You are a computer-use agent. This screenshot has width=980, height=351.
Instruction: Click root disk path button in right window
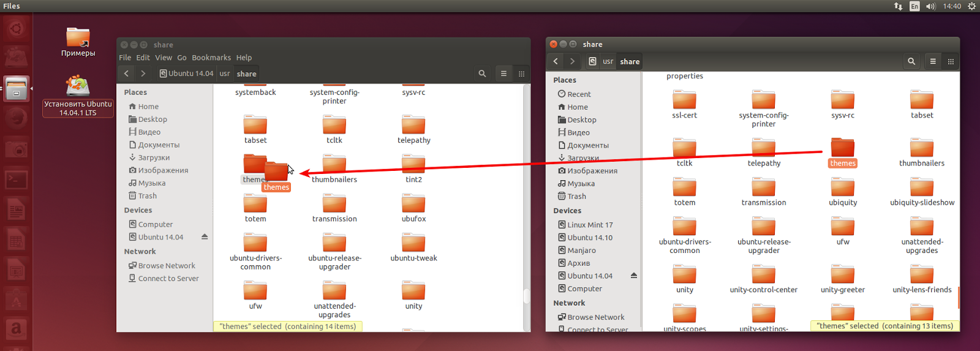(592, 61)
